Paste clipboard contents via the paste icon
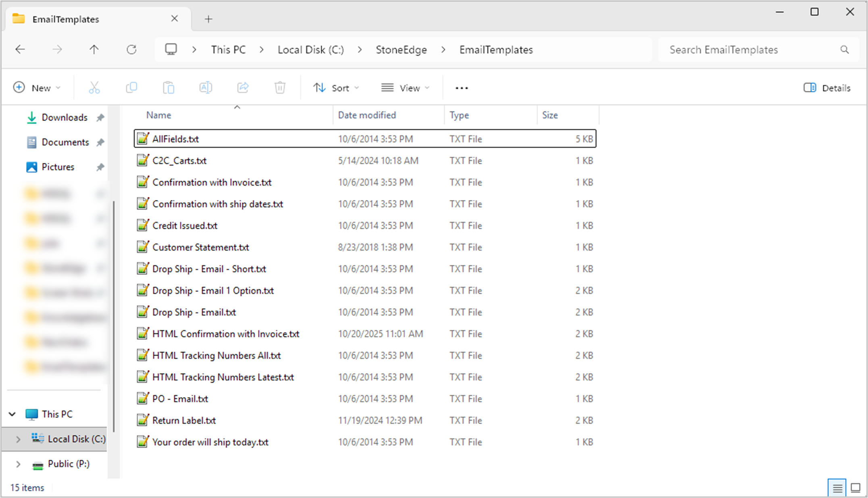 pos(169,88)
